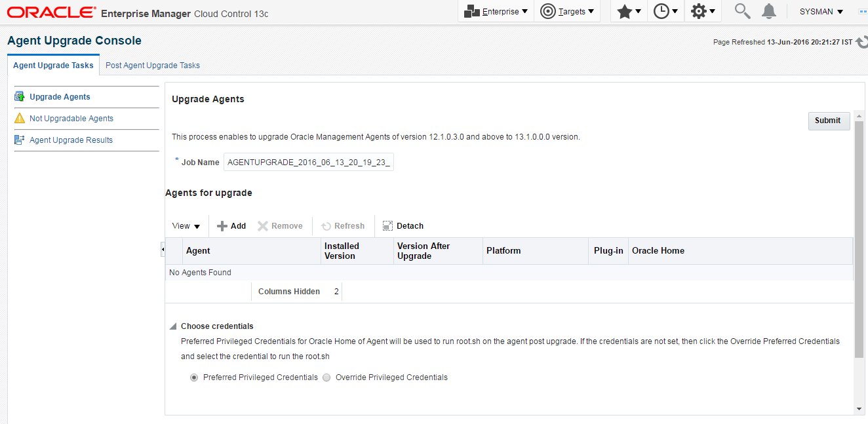Click the Job Name input field

(308, 163)
